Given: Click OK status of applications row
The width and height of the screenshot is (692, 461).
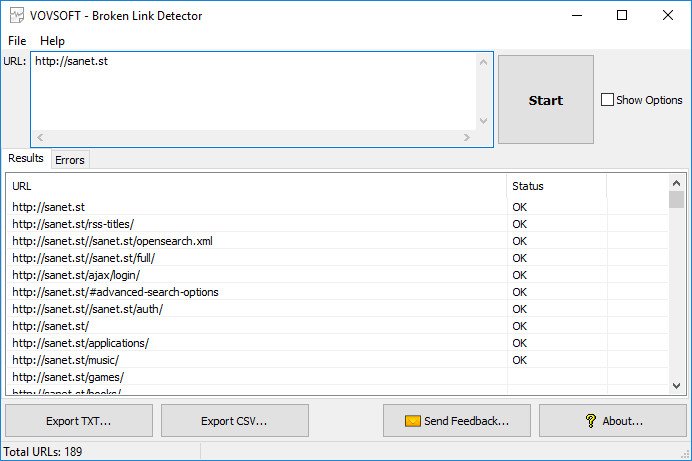Looking at the screenshot, I should point(519,343).
